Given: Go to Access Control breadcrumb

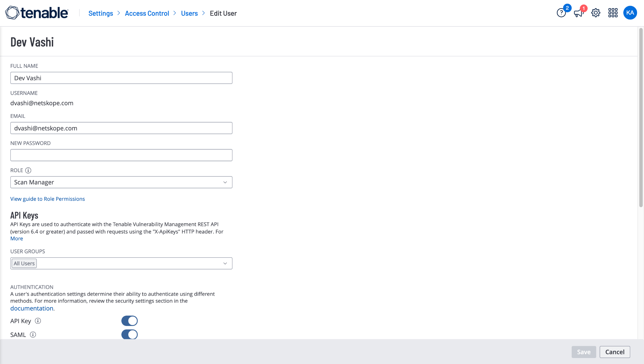Looking at the screenshot, I should pyautogui.click(x=147, y=13).
